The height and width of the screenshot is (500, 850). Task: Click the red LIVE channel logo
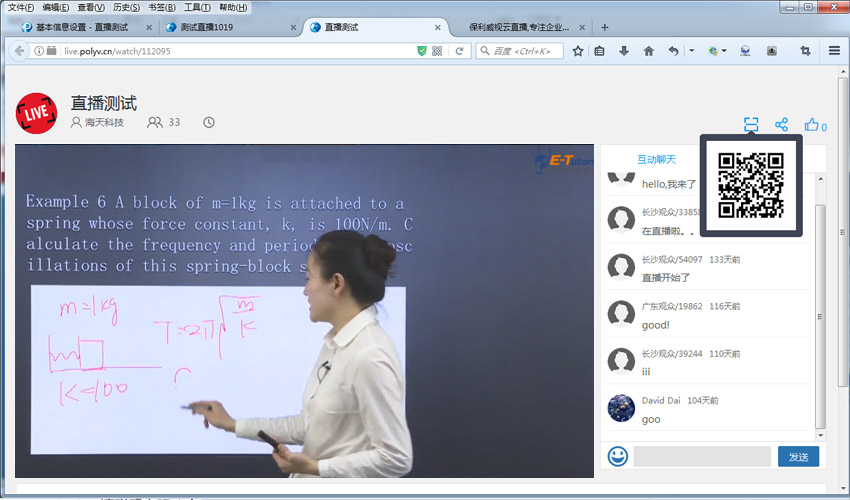(37, 111)
